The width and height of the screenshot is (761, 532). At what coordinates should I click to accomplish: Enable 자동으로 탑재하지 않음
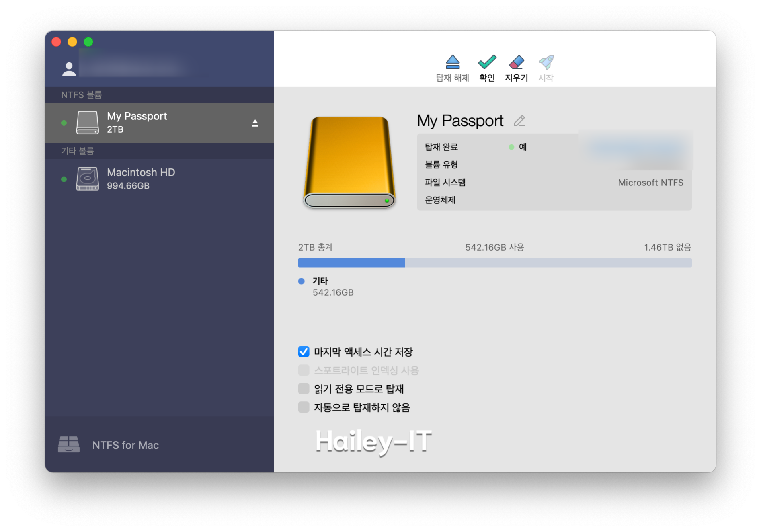pyautogui.click(x=304, y=407)
